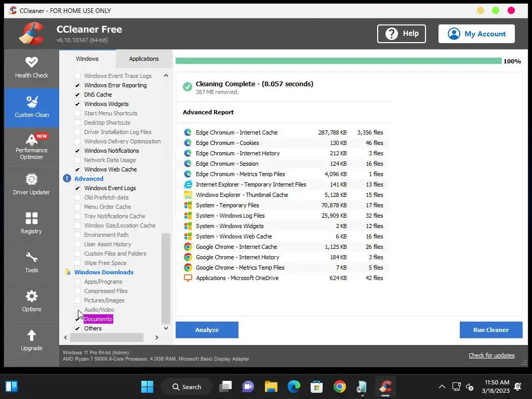The image size is (532, 399).
Task: Open Driver Updater in the sidebar
Action: (32, 185)
